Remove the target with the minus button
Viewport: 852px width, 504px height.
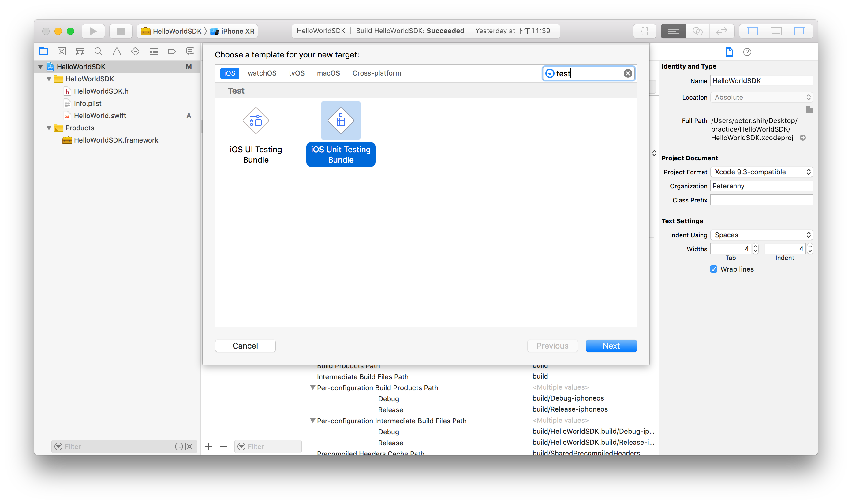pos(224,446)
